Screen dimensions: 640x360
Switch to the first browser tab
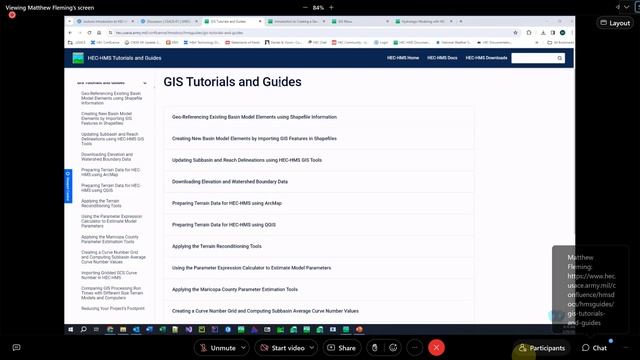[105, 21]
